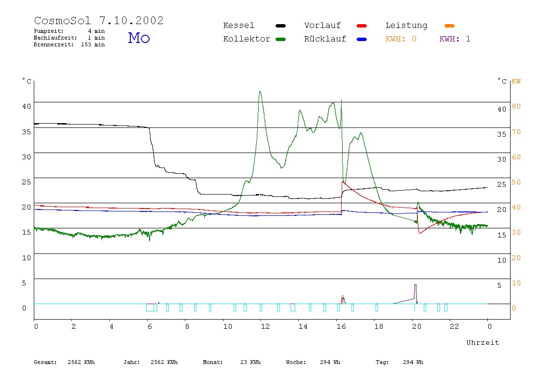Select the "Tag:" footer label
The height and width of the screenshot is (392, 554).
[382, 362]
